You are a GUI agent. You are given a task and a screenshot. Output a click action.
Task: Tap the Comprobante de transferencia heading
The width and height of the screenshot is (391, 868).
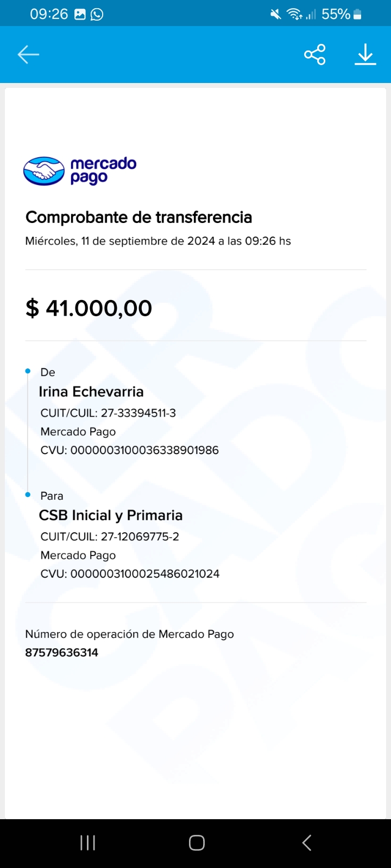[x=138, y=218]
